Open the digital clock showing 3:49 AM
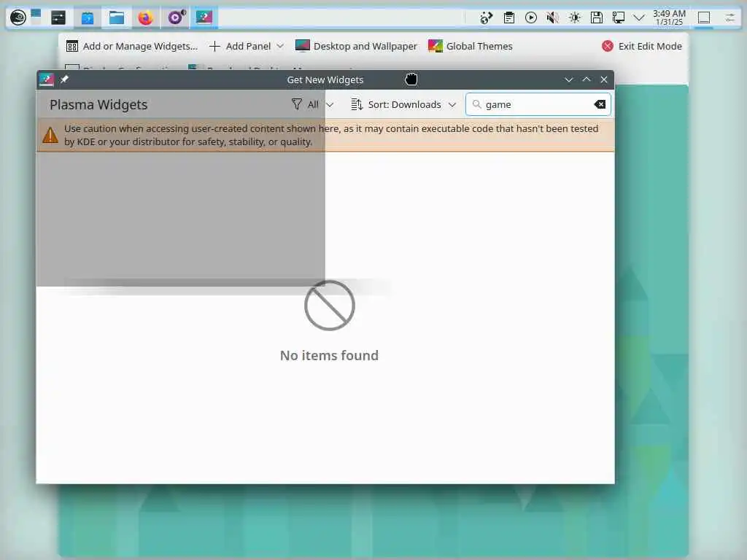 669,17
